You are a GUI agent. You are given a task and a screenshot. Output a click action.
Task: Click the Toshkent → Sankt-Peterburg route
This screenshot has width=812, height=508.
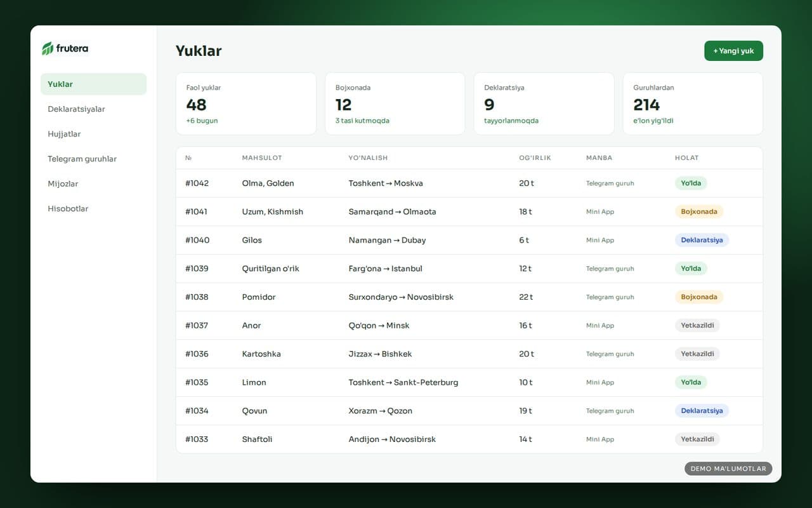[403, 382]
